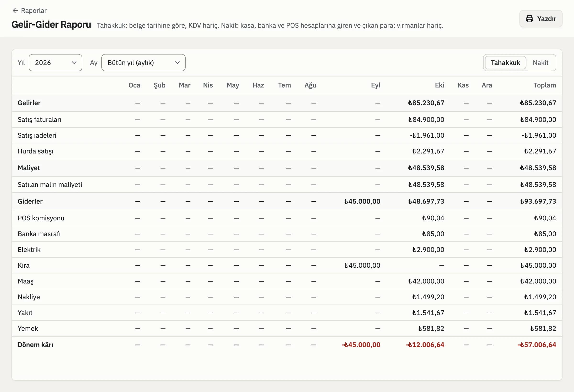Click the printer icon in Yazdır

coord(529,19)
